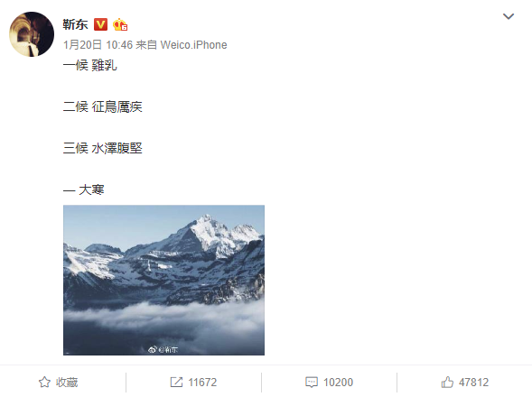
Task: Open the snowy mountain photo
Action: click(163, 280)
